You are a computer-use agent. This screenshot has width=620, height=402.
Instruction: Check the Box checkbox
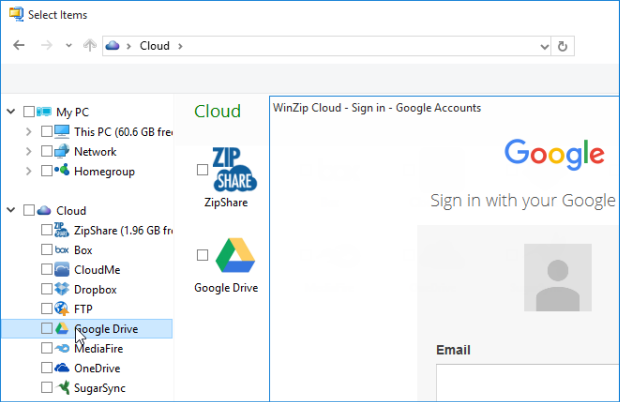coord(47,249)
